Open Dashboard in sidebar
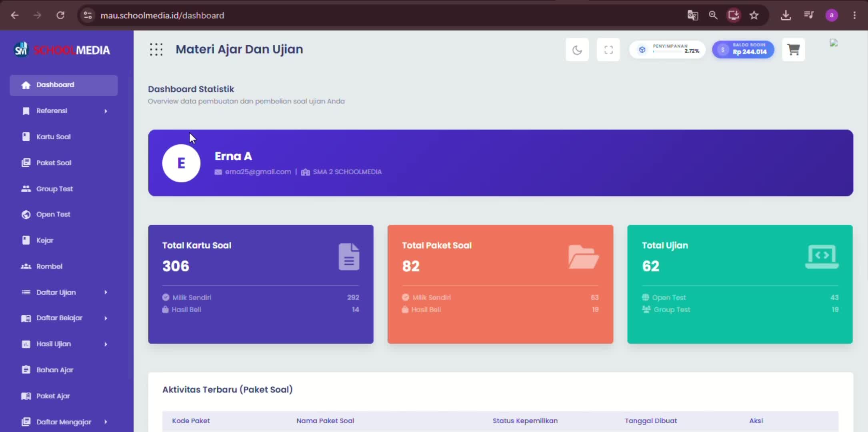 pyautogui.click(x=64, y=85)
